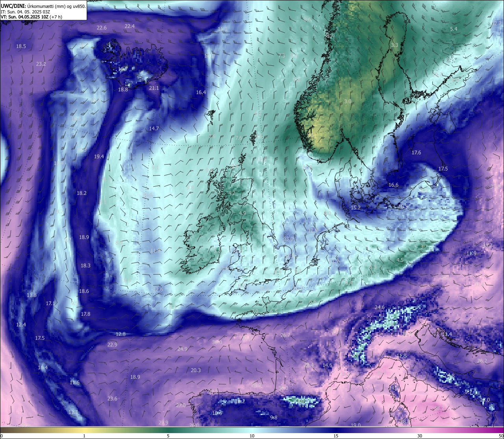Screen dimensions: 504x439
Task: Click the map value 16.4
Action: point(201,92)
